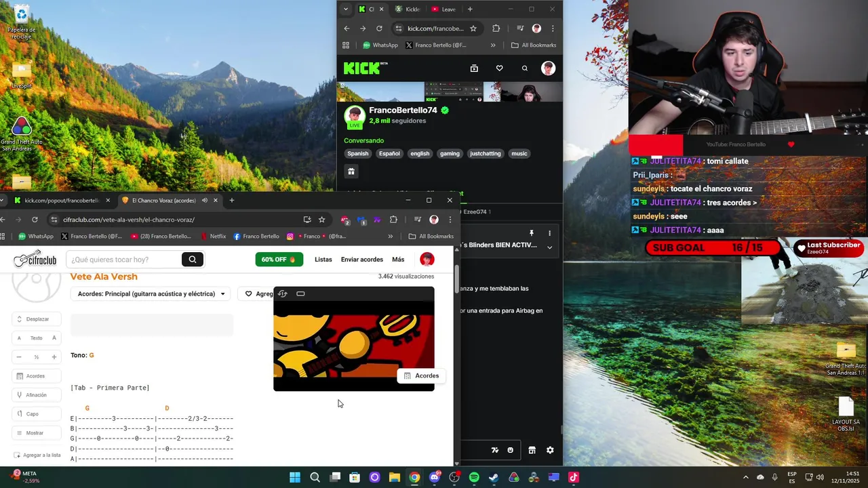Open emote picker icon in Kick chat
The height and width of the screenshot is (488, 868).
511,450
